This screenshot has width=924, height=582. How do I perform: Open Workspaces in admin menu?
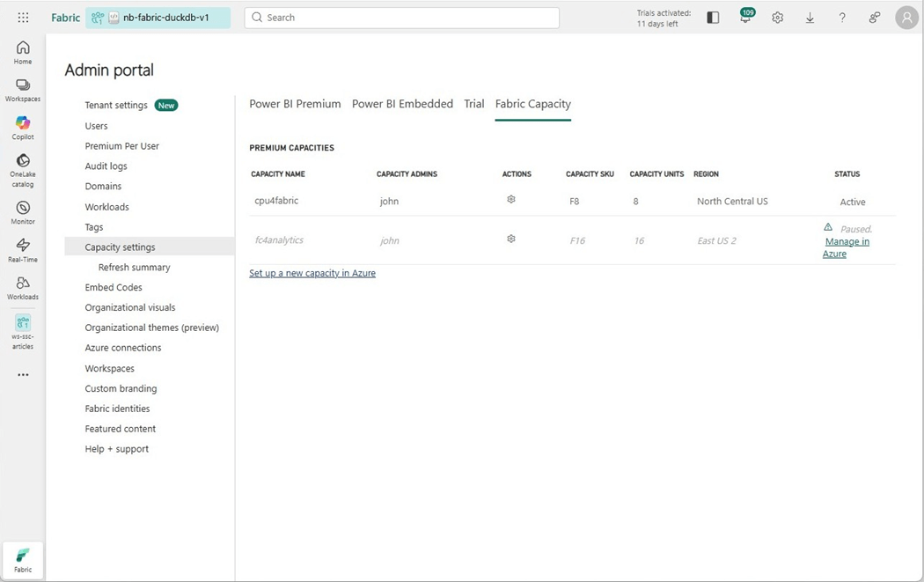coord(110,369)
